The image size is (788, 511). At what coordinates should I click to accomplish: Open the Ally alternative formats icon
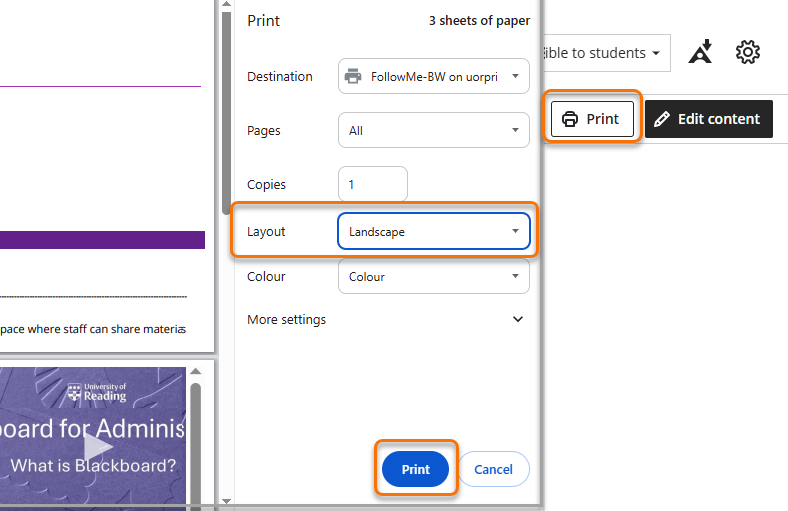pos(701,53)
